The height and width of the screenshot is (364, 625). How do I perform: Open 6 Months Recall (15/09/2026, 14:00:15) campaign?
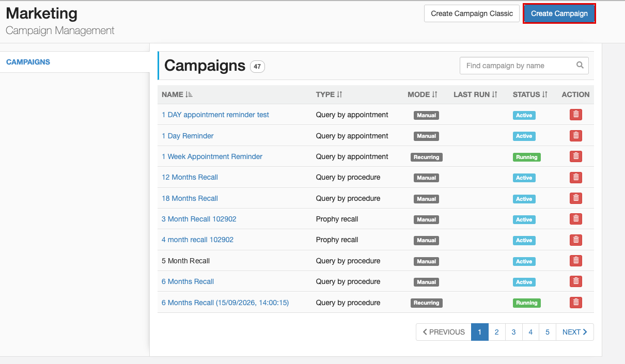click(225, 303)
